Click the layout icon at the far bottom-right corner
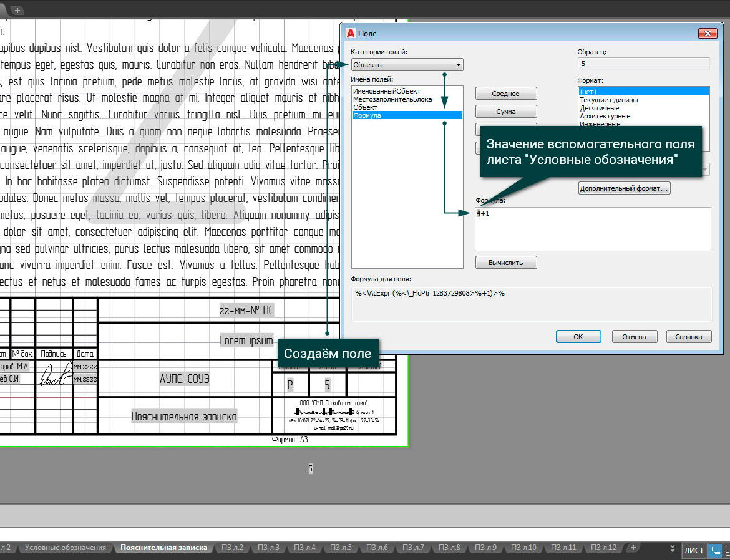This screenshot has height=560, width=730. (728, 550)
